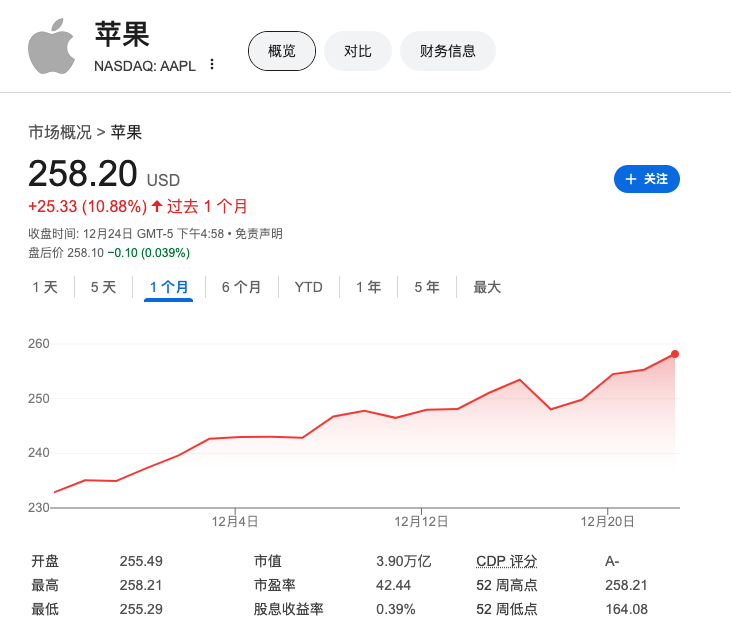Click the 52 周低点 value 164.08
731x632 pixels.
pos(627,610)
